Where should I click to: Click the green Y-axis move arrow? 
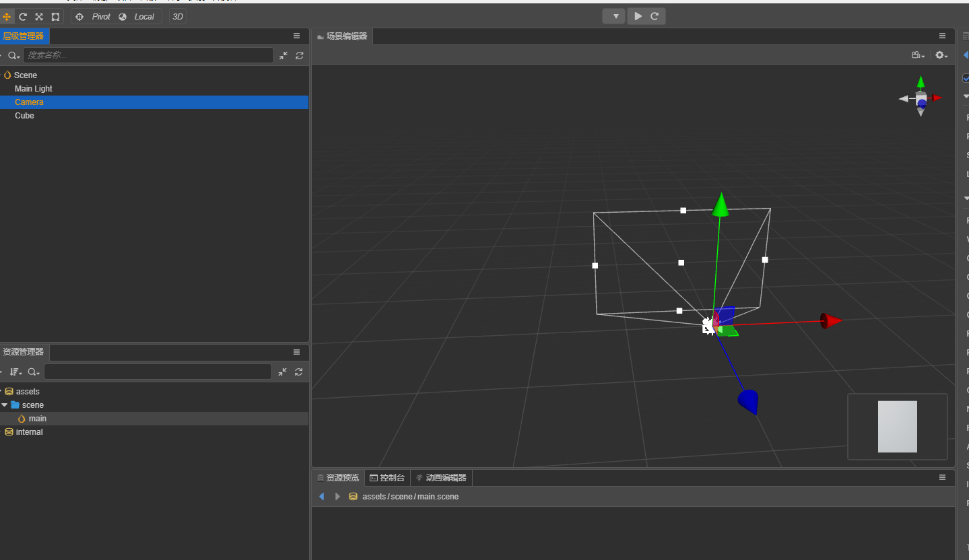[x=721, y=205]
